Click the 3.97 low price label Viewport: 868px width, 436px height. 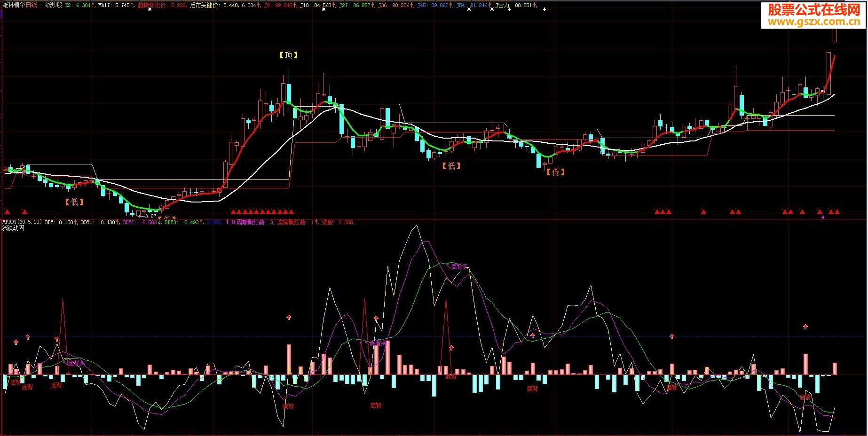pyautogui.click(x=151, y=216)
